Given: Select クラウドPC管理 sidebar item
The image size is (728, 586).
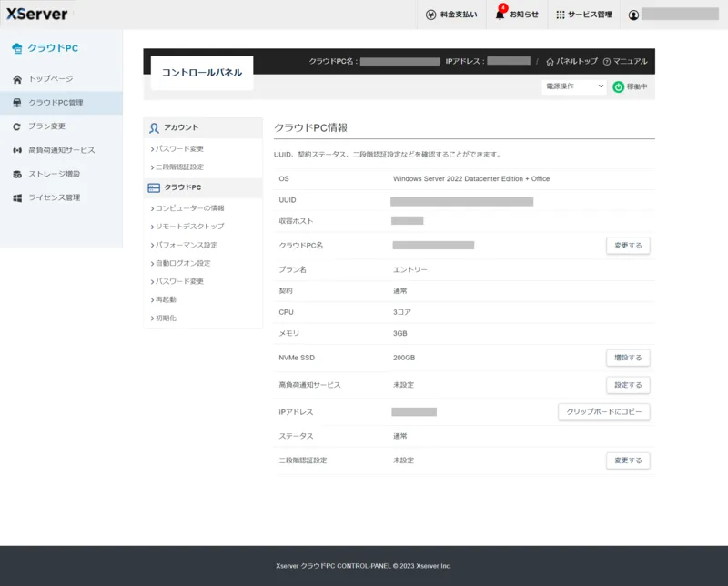Looking at the screenshot, I should [x=61, y=103].
